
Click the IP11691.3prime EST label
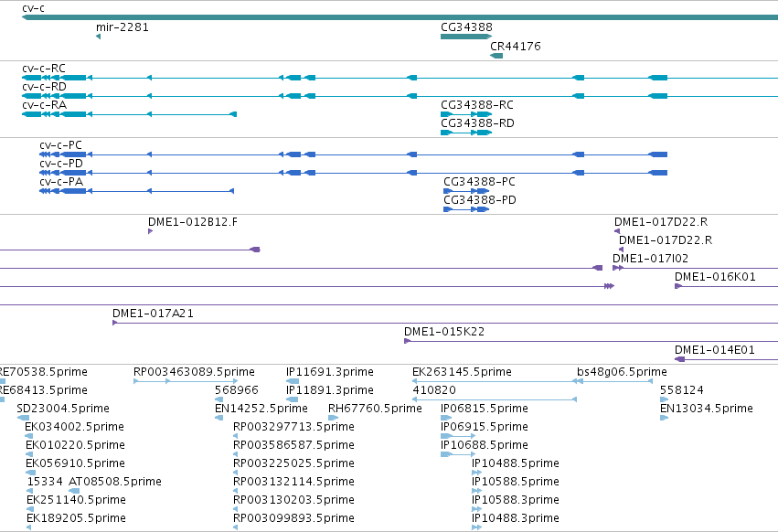329,372
